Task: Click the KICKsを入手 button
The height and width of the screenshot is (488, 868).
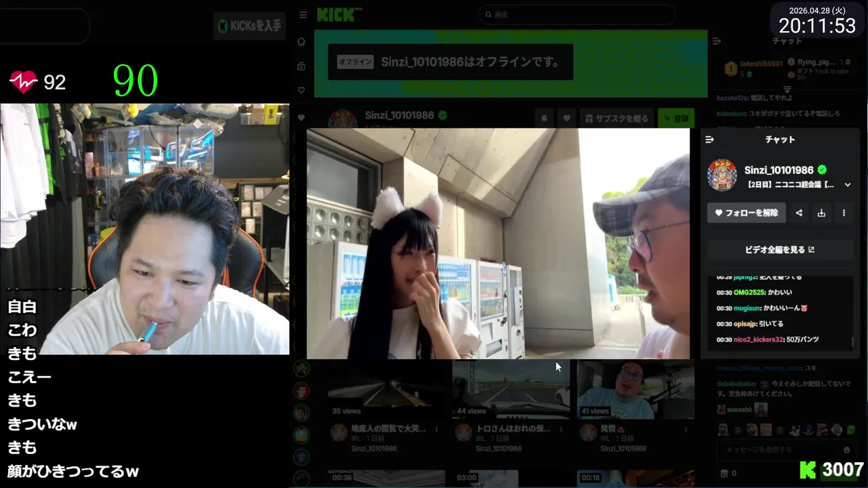Action: (250, 26)
